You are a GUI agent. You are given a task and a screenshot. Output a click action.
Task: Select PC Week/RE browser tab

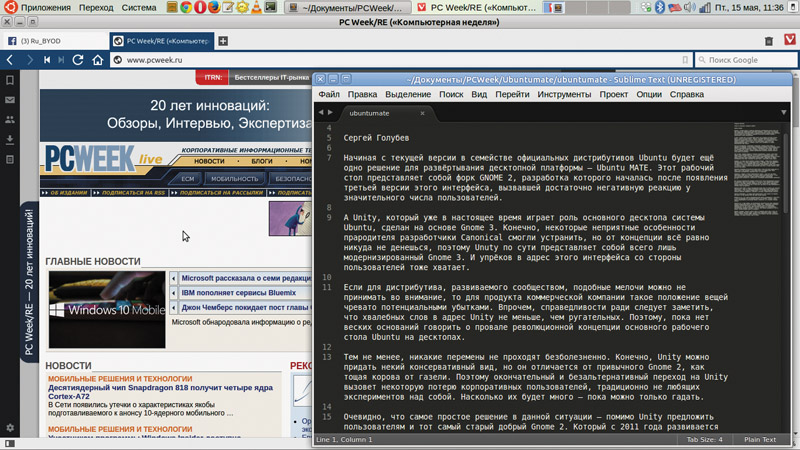pos(161,41)
